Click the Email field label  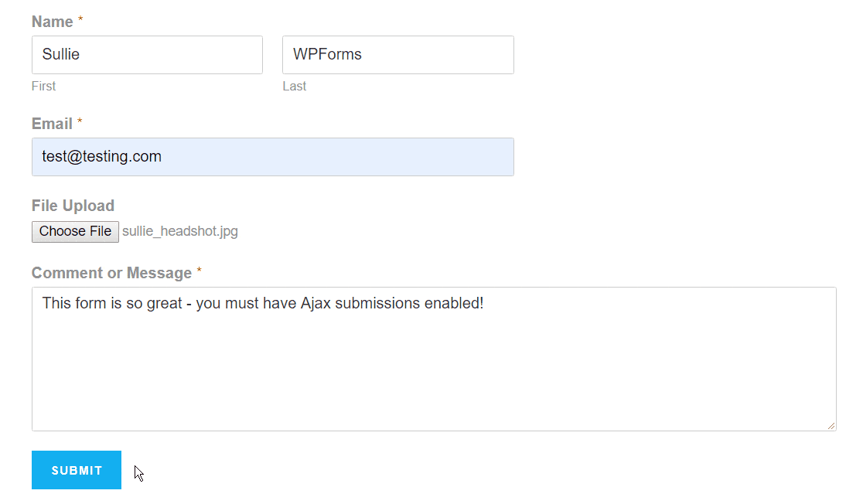[53, 124]
